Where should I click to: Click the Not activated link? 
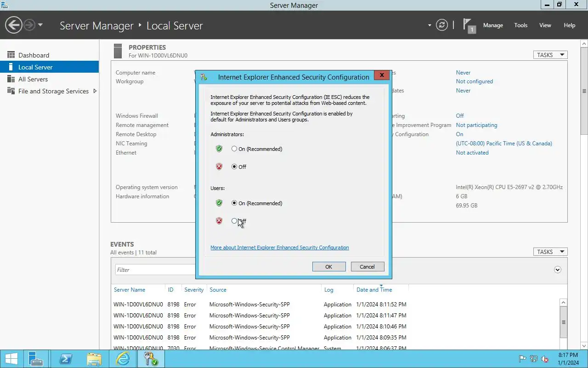(x=472, y=153)
